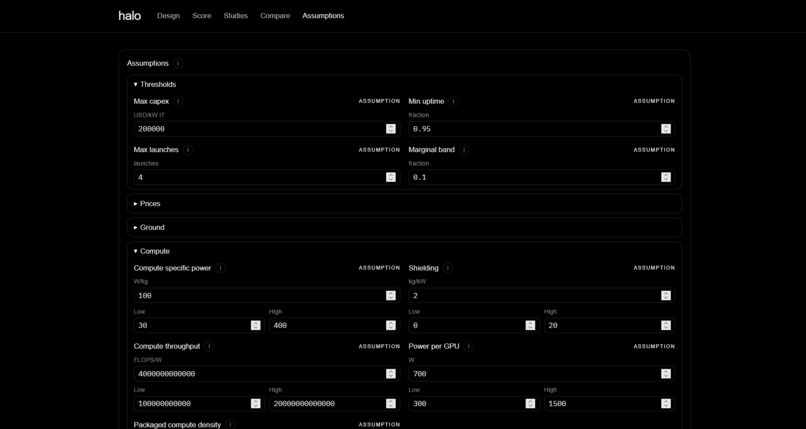This screenshot has width=806, height=429.
Task: Show info for Power per GPU
Action: pos(469,346)
